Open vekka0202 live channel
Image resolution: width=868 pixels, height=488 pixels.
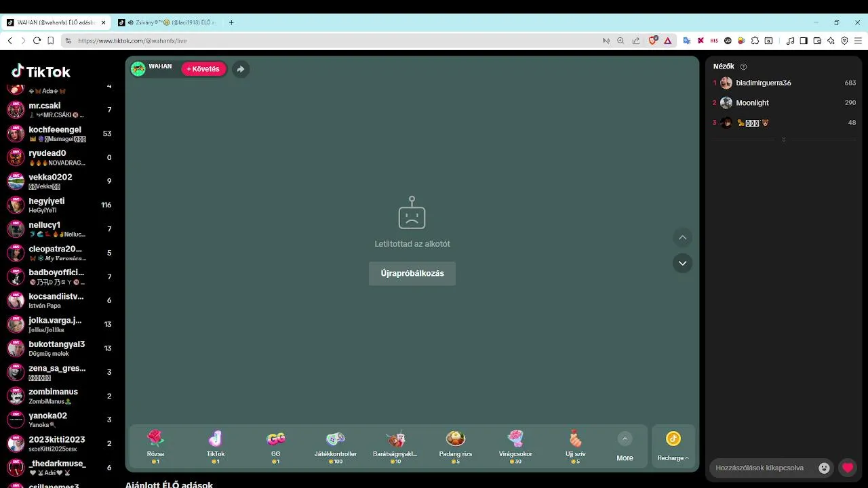[61, 181]
